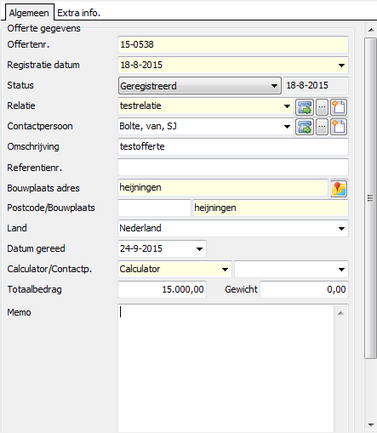Create new relation via Relatie document icon
Image resolution: width=377 pixels, height=433 pixels.
(339, 107)
